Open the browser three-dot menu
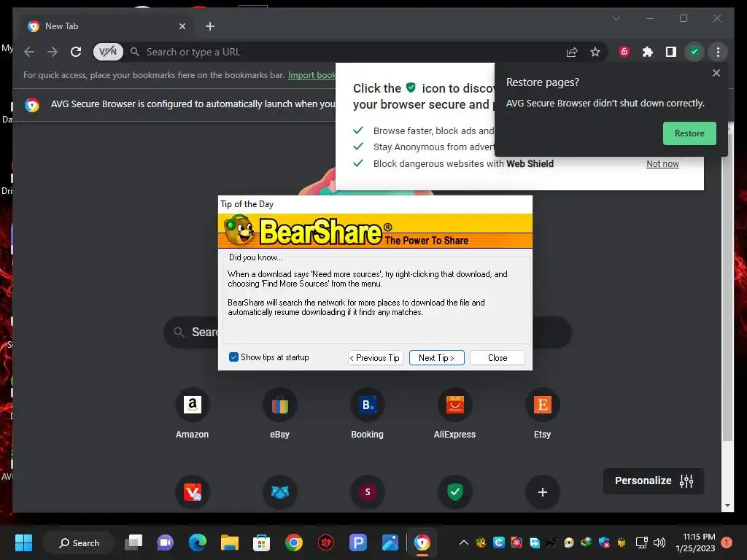 click(x=718, y=52)
